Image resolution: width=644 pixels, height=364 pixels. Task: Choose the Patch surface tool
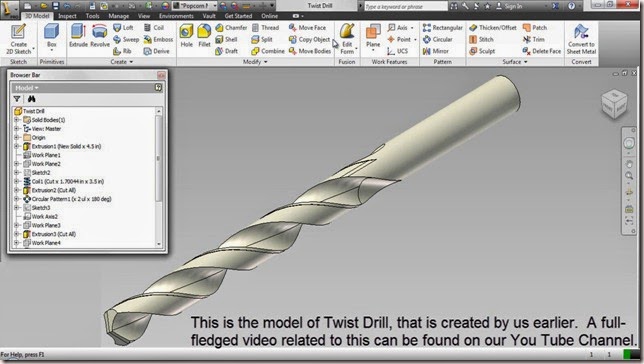point(535,28)
